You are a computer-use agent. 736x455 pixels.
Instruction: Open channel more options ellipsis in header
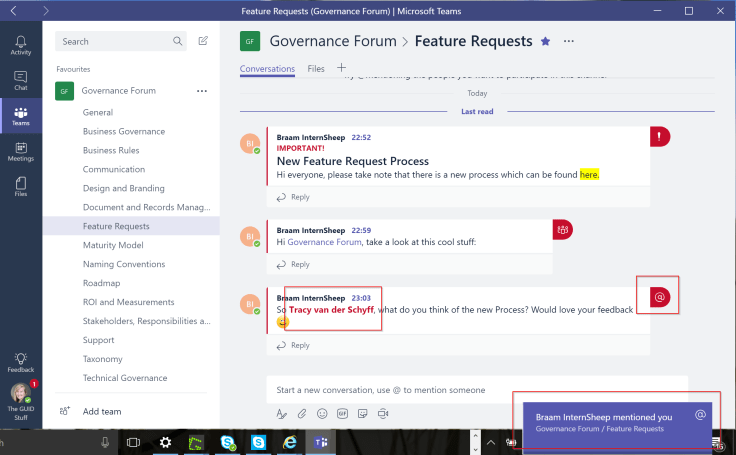(x=569, y=41)
